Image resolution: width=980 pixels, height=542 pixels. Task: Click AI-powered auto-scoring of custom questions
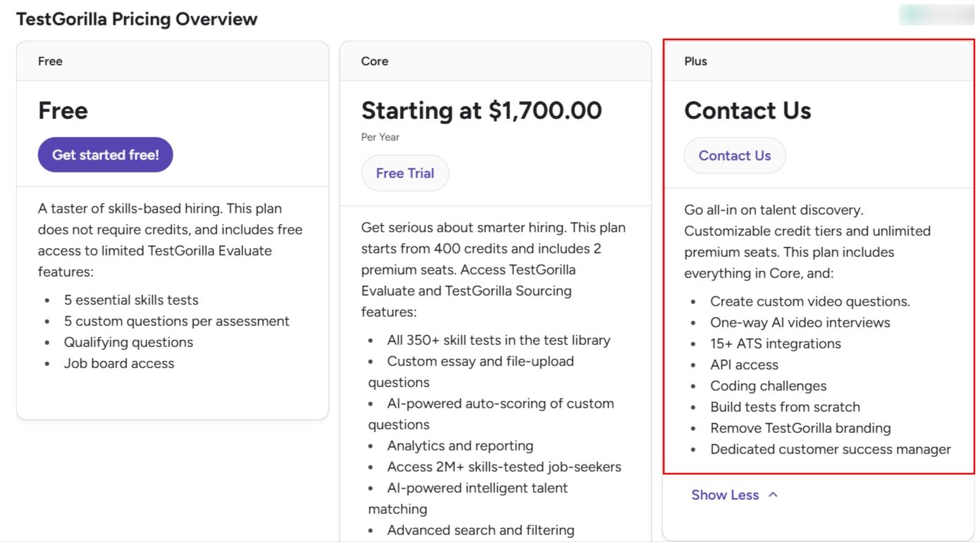(x=491, y=414)
